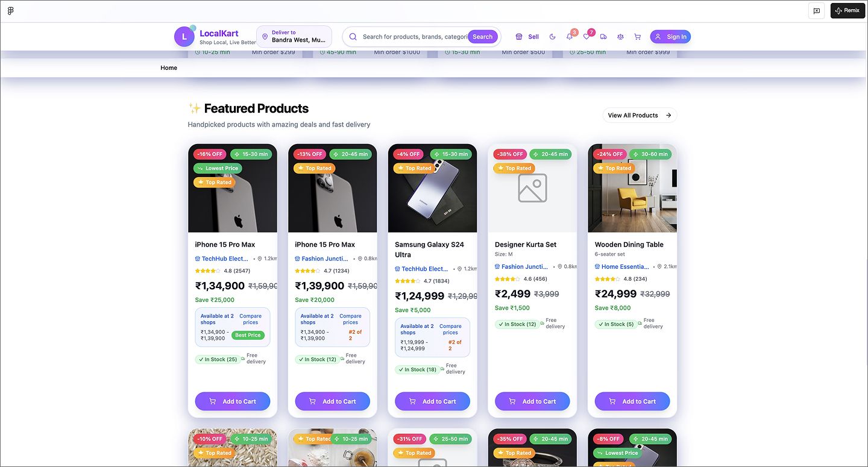Screen dimensions: 868x467
Task: Click the Sell store icon
Action: 519,37
